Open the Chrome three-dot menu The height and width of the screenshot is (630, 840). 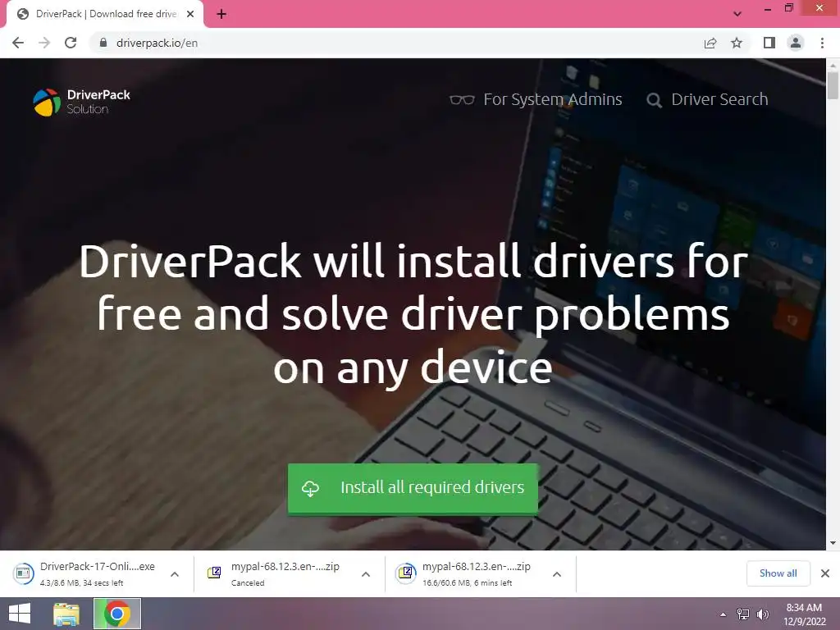(822, 43)
